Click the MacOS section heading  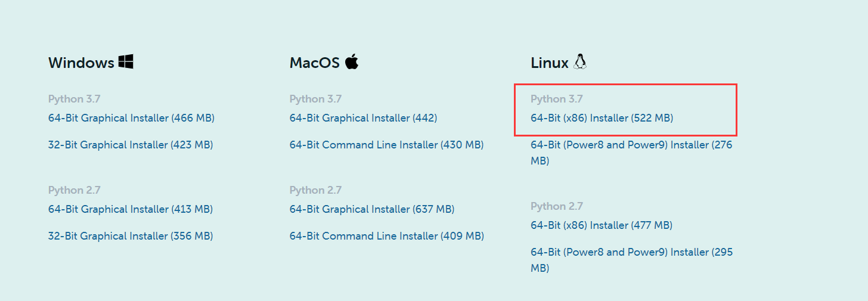tap(314, 63)
